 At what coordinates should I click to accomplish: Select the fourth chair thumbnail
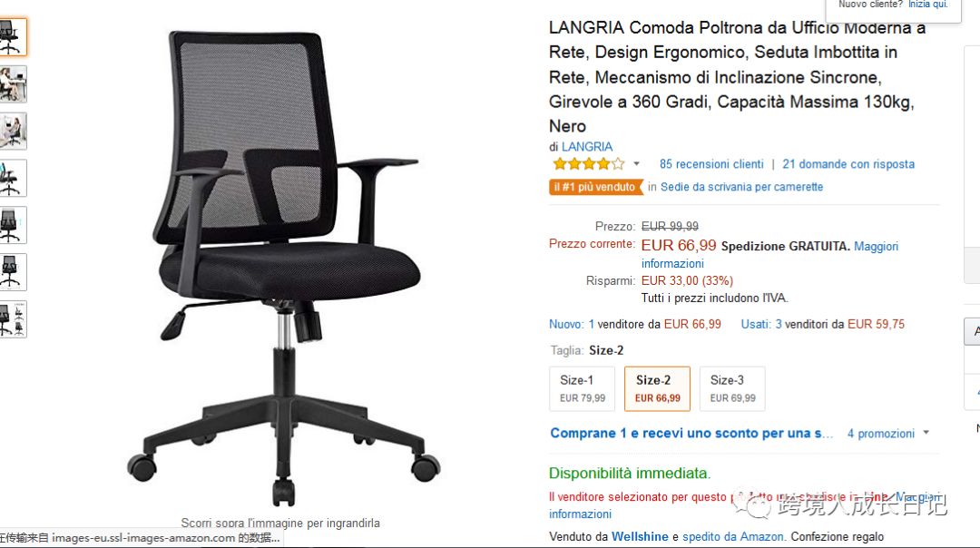pyautogui.click(x=13, y=178)
